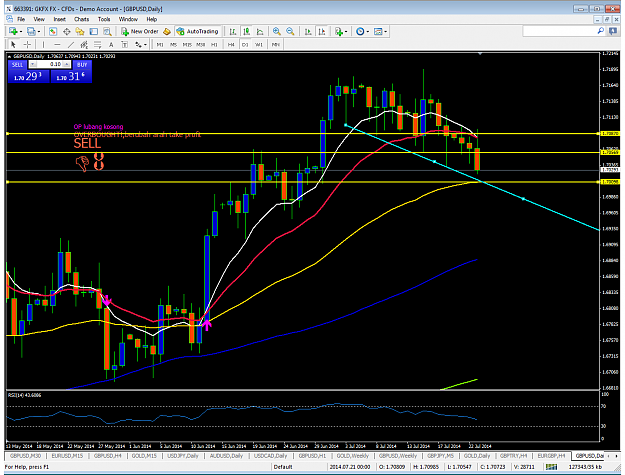
Task: Open the Templates icon
Action: tap(378, 31)
